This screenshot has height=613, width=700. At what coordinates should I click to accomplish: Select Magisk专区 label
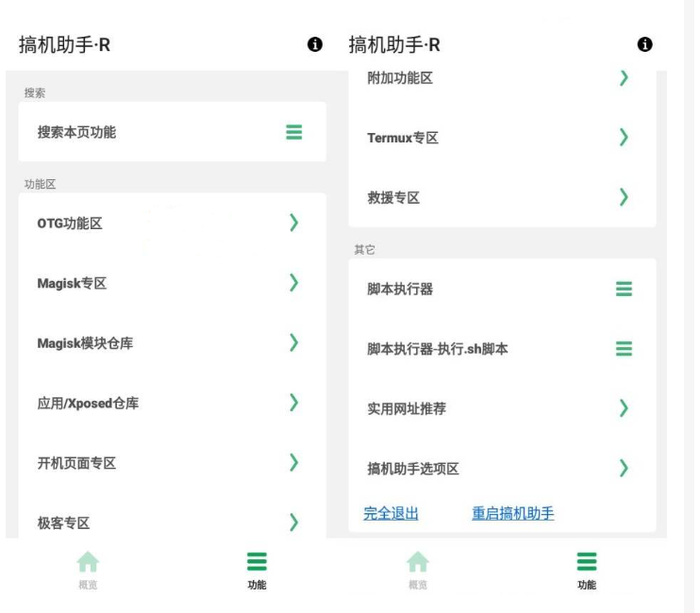click(x=72, y=283)
